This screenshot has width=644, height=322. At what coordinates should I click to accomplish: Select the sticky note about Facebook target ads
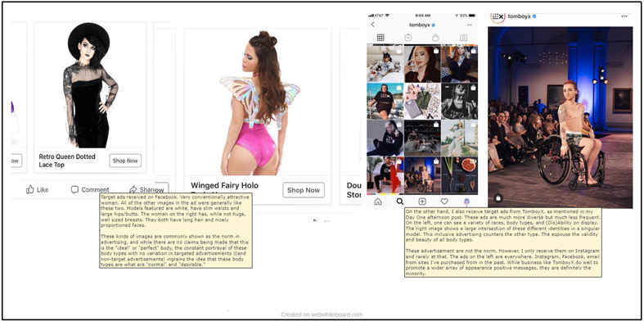point(176,231)
